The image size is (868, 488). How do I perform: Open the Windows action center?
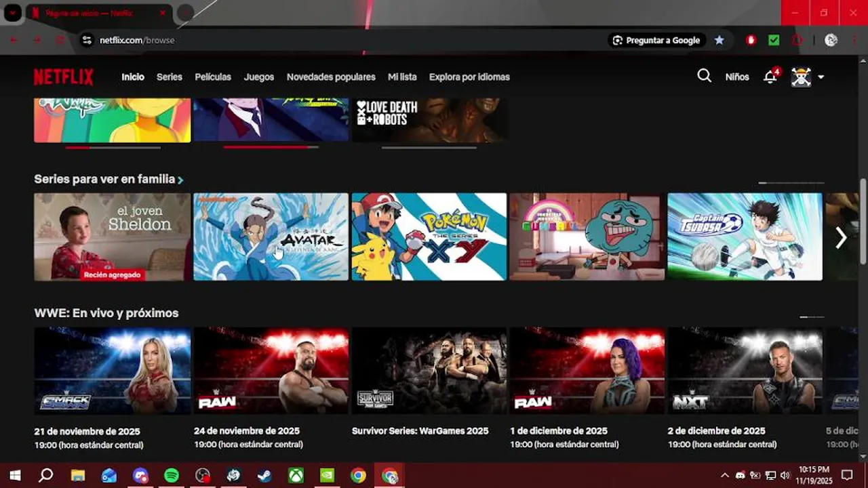pyautogui.click(x=847, y=475)
